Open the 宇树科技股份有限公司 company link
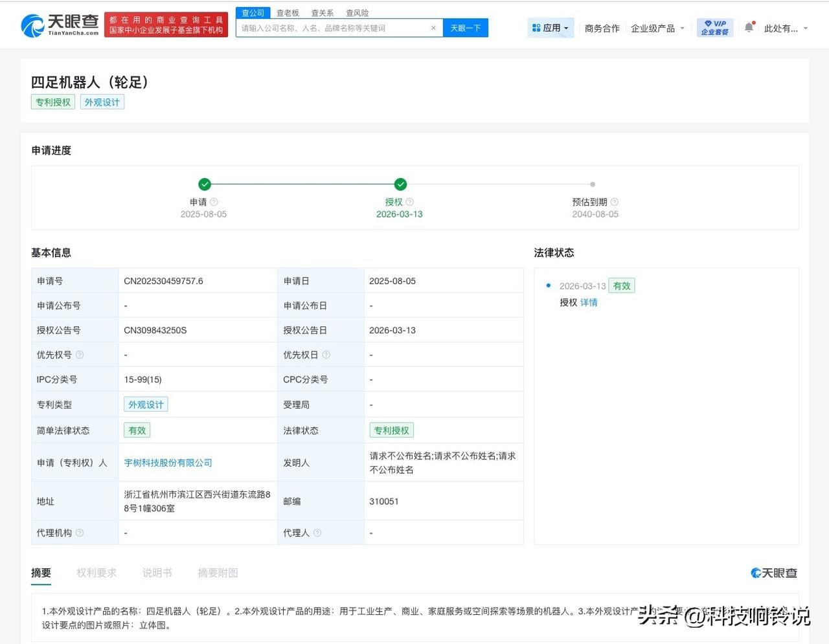The width and height of the screenshot is (829, 644). [167, 462]
